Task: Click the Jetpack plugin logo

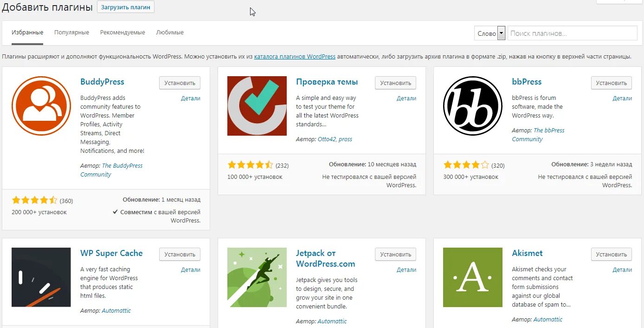Action: 257,277
